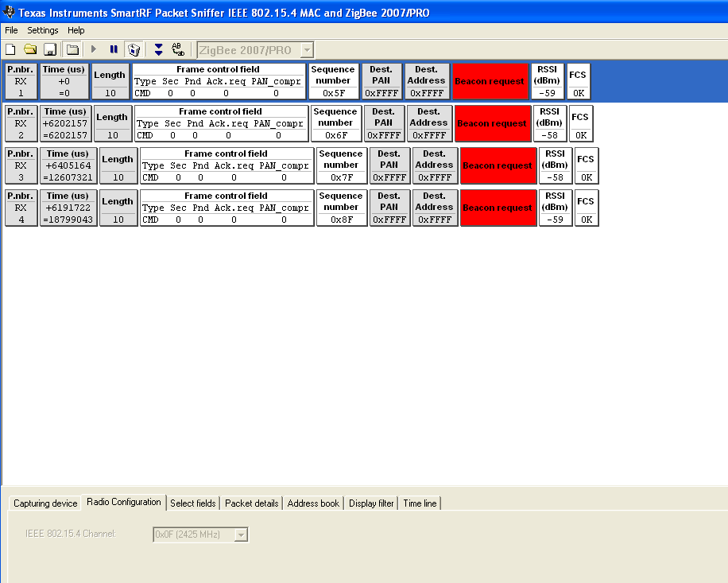This screenshot has width=728, height=583.
Task: Click FCS OK cell of packet 1
Action: point(579,81)
